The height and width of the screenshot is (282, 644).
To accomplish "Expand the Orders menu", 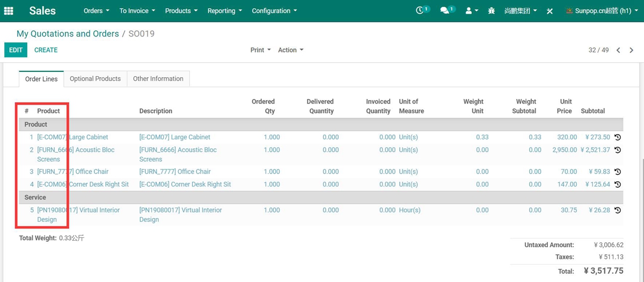I will [x=97, y=11].
